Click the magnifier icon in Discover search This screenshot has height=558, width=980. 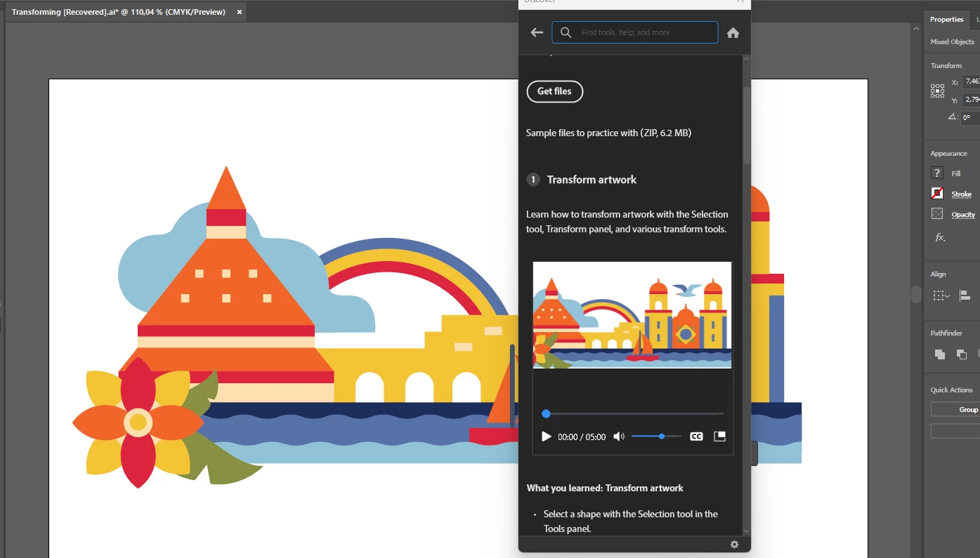click(x=566, y=32)
